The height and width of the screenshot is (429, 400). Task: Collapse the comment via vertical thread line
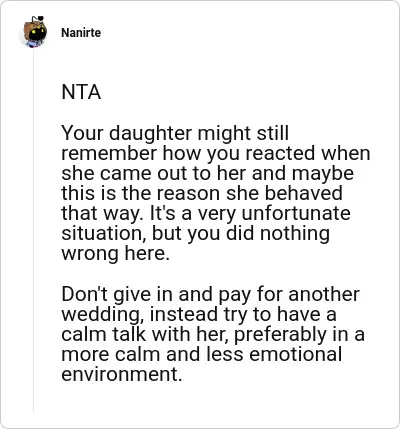pyautogui.click(x=34, y=230)
